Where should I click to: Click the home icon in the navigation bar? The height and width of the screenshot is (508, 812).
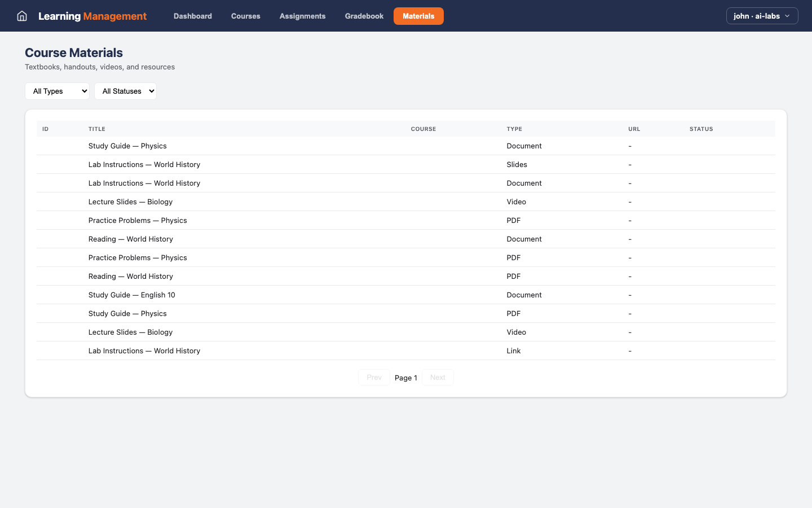point(21,16)
